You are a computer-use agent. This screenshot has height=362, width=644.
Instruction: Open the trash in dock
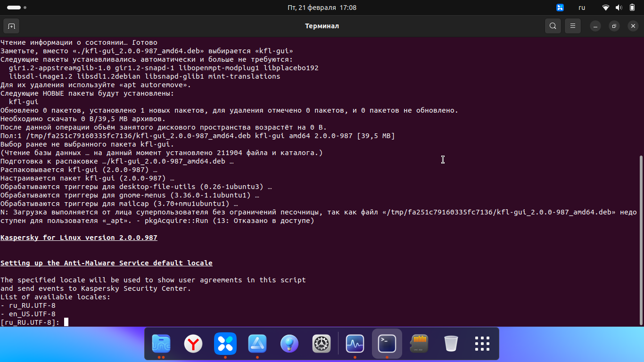451,344
